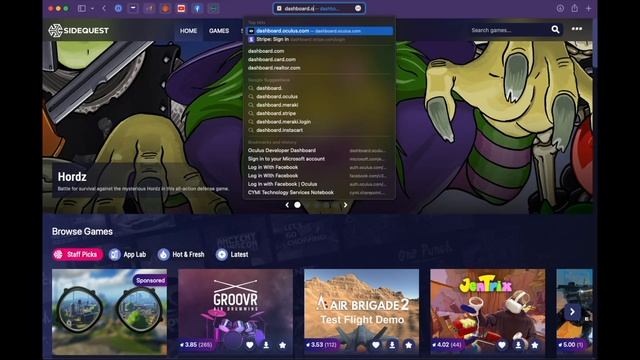
Task: Clear the address bar text
Action: (x=358, y=8)
